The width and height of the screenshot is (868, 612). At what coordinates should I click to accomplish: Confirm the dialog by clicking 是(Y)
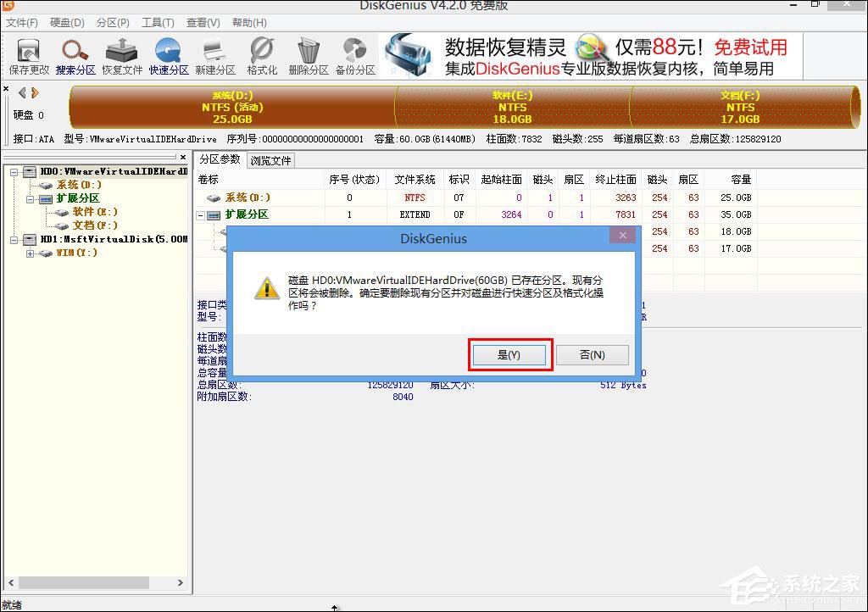click(509, 355)
